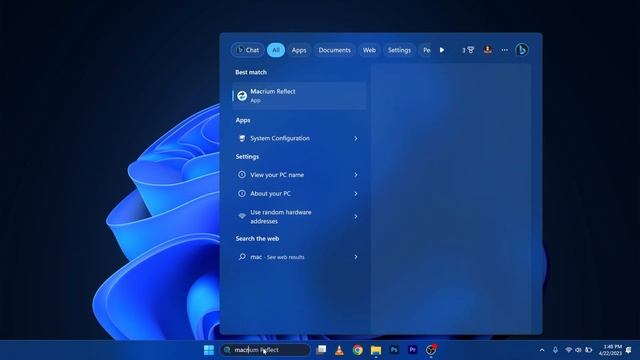This screenshot has height=360, width=640.
Task: Click the magnifier icon beside mac result
Action: (x=242, y=257)
